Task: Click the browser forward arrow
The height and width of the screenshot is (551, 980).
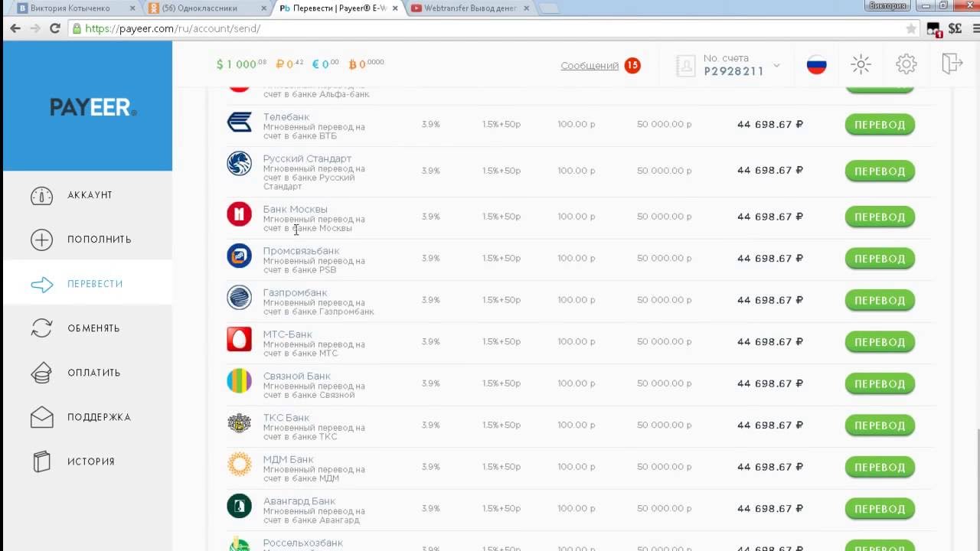Action: (x=35, y=28)
